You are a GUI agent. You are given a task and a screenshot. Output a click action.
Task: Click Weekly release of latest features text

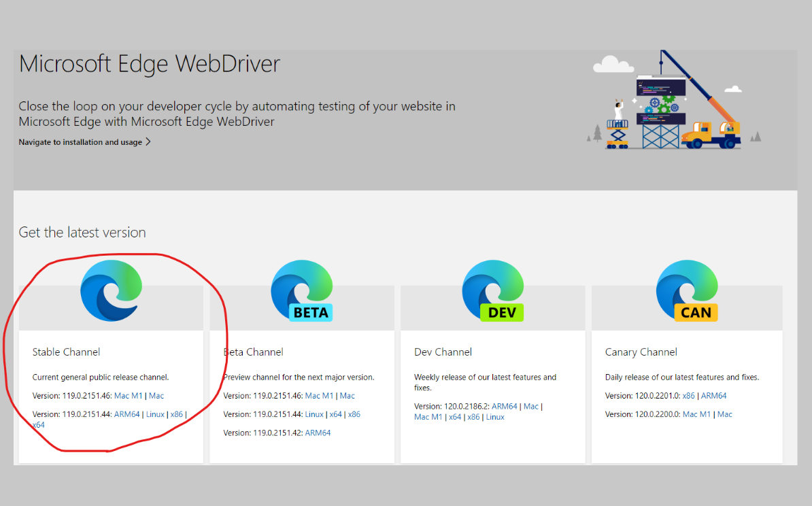coord(486,382)
